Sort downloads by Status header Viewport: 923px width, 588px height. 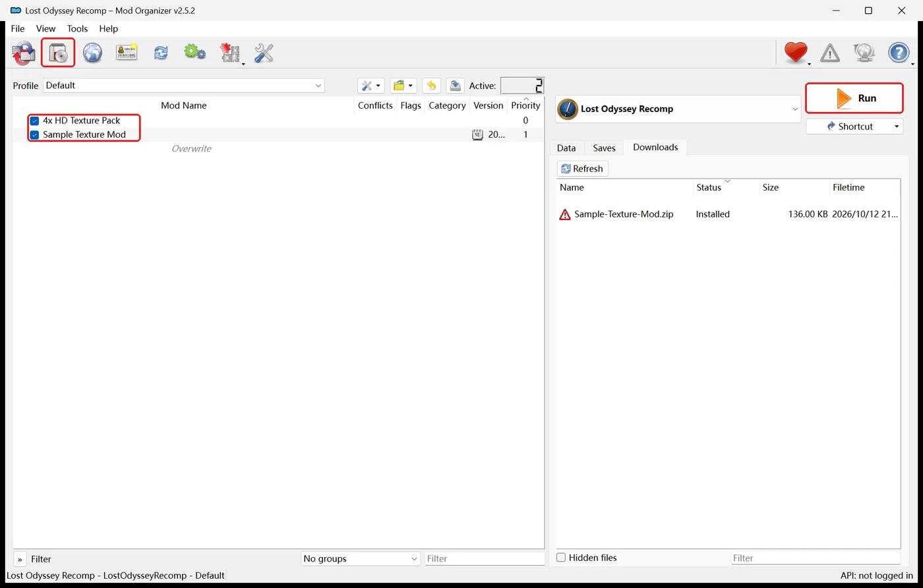click(x=727, y=188)
